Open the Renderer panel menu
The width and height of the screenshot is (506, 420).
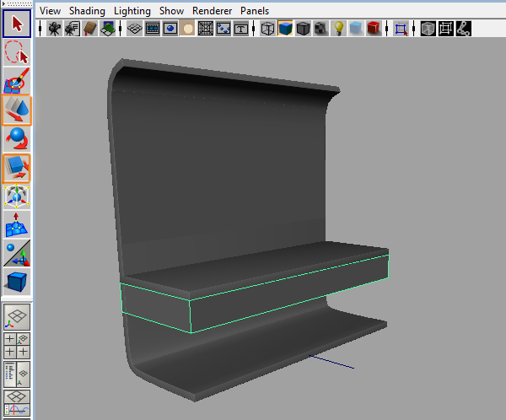(212, 11)
